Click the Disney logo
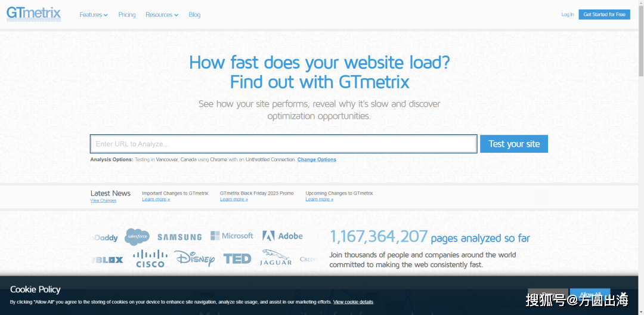644x315 pixels. pos(194,259)
